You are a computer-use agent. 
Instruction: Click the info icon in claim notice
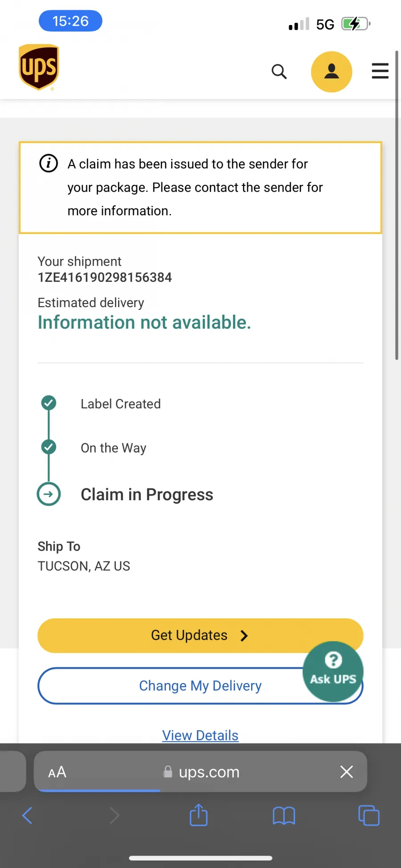coord(49,164)
